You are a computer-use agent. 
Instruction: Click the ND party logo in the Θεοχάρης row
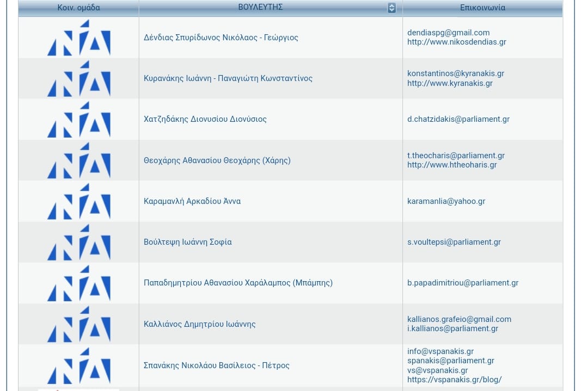click(x=79, y=160)
